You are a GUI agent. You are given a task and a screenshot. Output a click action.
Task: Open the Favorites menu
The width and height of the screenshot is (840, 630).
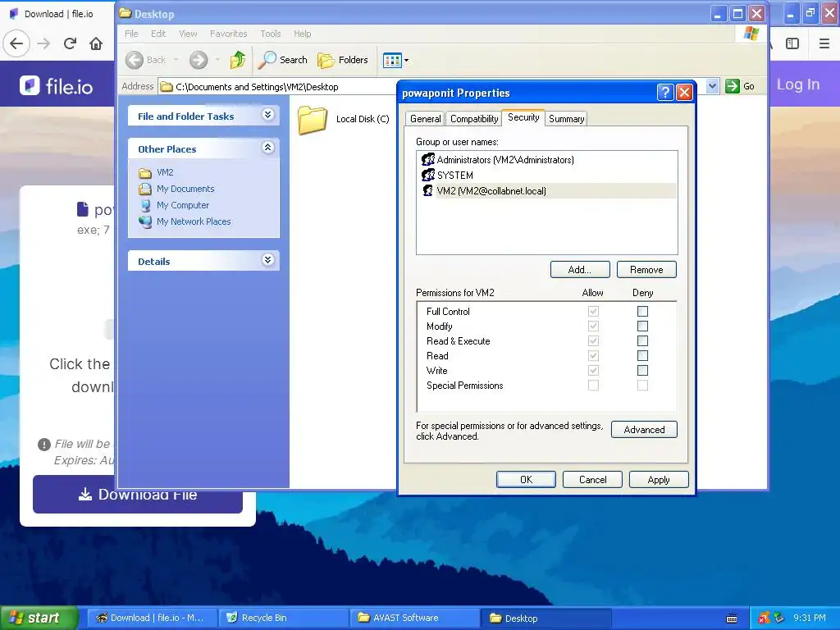(228, 33)
